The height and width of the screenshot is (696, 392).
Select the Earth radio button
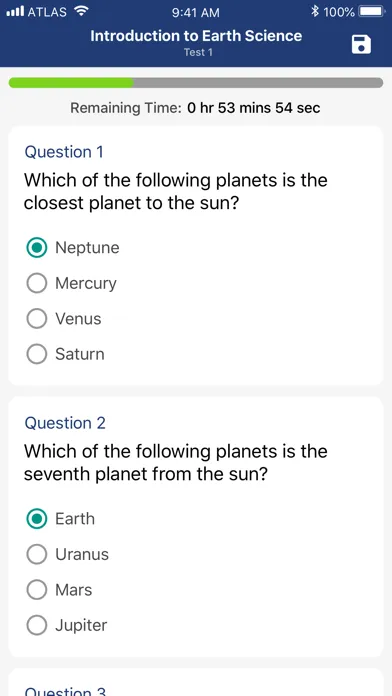tap(36, 519)
